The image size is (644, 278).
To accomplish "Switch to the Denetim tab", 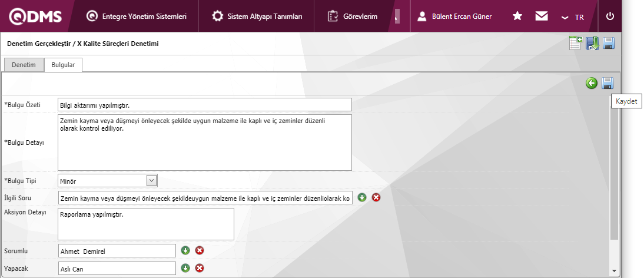I will pos(24,65).
